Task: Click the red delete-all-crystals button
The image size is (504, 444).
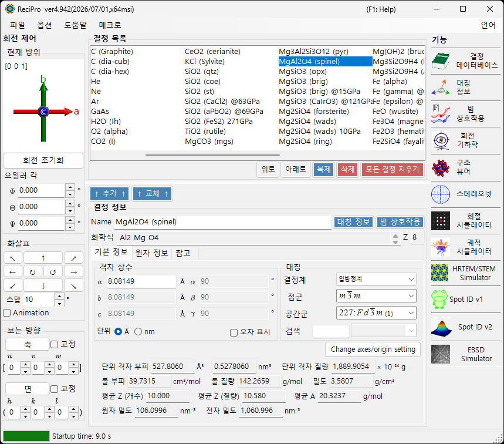Action: [393, 169]
